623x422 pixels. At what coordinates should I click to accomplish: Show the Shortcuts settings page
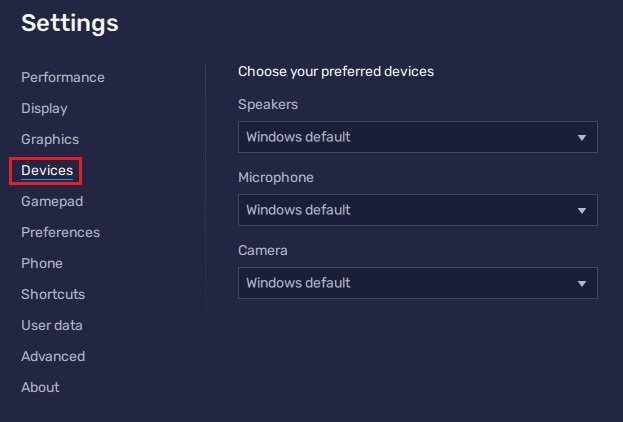53,294
